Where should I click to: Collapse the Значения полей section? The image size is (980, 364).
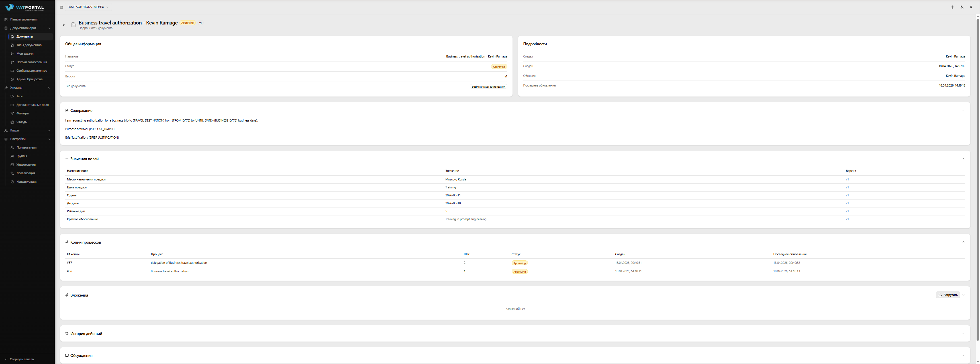[963, 159]
